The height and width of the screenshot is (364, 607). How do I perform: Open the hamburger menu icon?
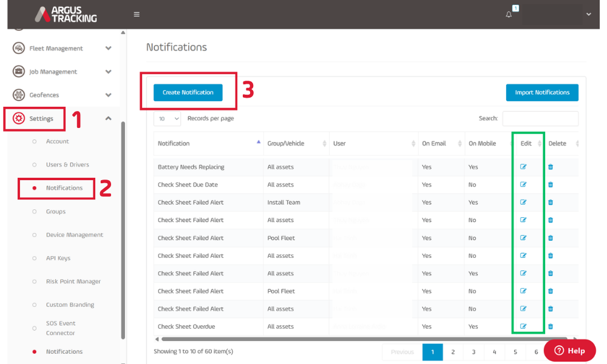[137, 15]
